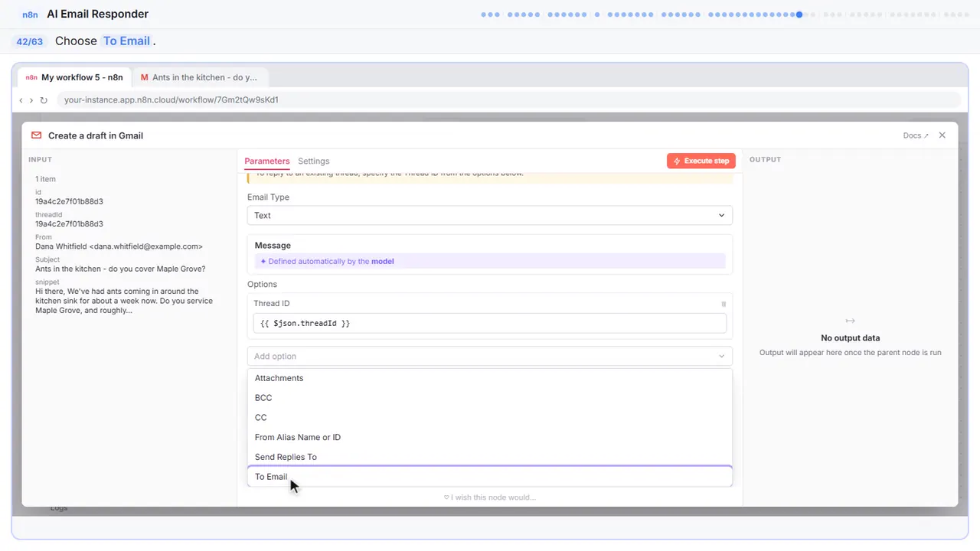The width and height of the screenshot is (980, 551).
Task: Click the No output data message
Action: (851, 338)
